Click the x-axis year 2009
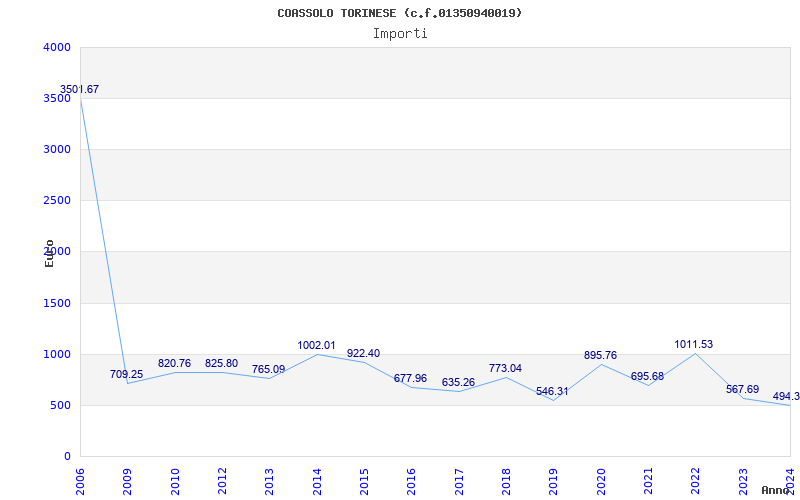800x500 pixels. point(127,482)
